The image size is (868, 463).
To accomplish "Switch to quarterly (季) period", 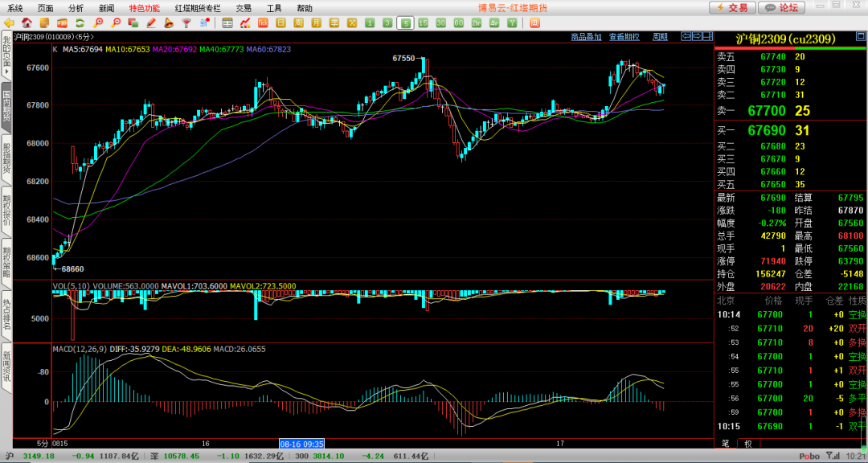I will (x=334, y=23).
